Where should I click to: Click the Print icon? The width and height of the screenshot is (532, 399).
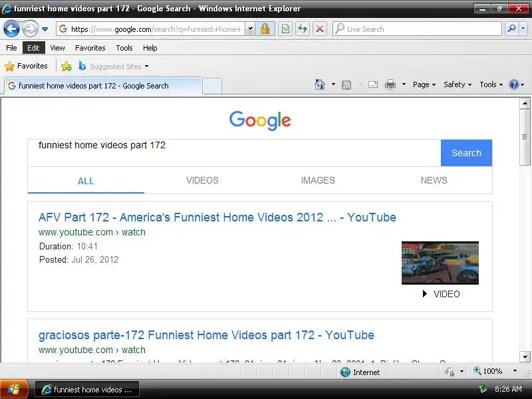390,84
